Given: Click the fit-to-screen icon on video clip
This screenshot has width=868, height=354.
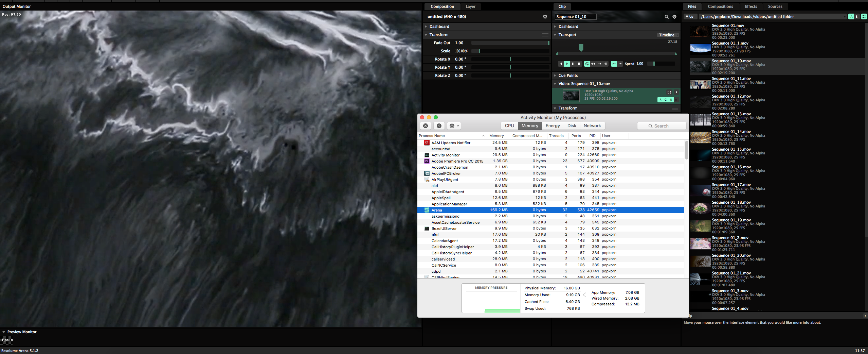Looking at the screenshot, I should click(x=669, y=92).
